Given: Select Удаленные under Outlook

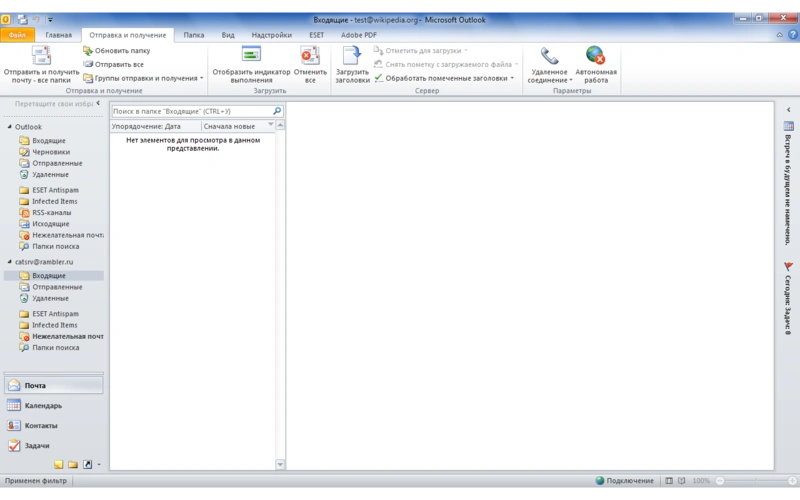Looking at the screenshot, I should tap(50, 174).
